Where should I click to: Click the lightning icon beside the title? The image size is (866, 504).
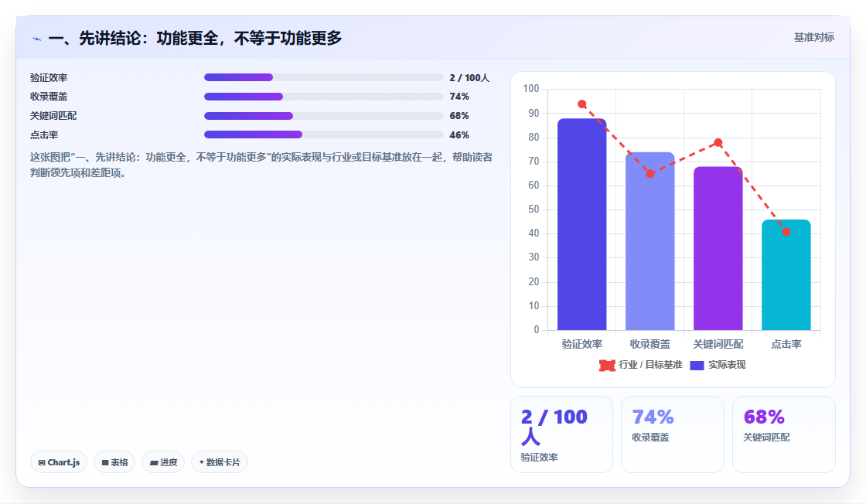pyautogui.click(x=36, y=39)
